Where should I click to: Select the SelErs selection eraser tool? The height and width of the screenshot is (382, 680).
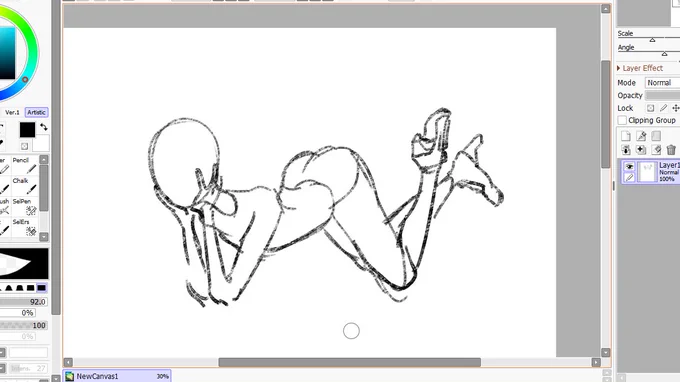25,227
